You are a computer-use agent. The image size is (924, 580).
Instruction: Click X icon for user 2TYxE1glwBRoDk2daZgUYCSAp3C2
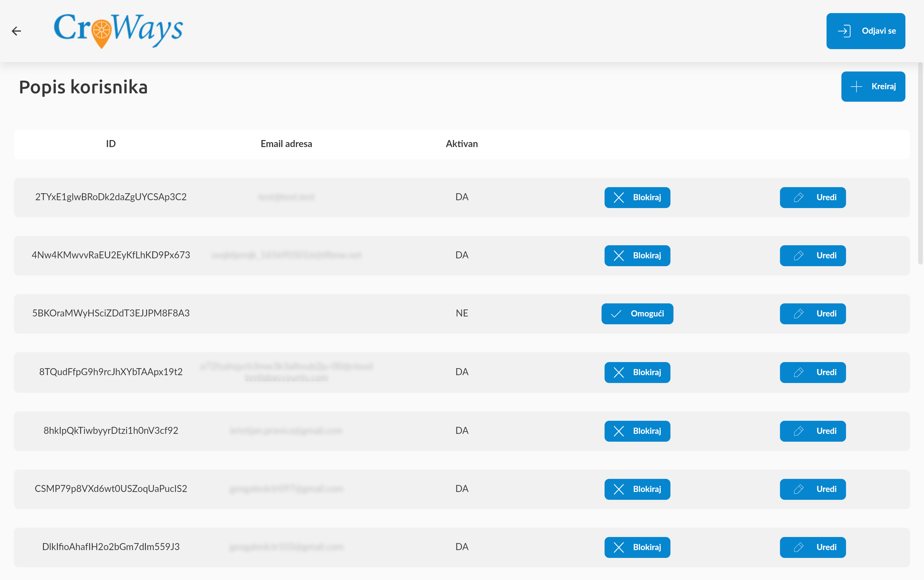click(x=618, y=198)
